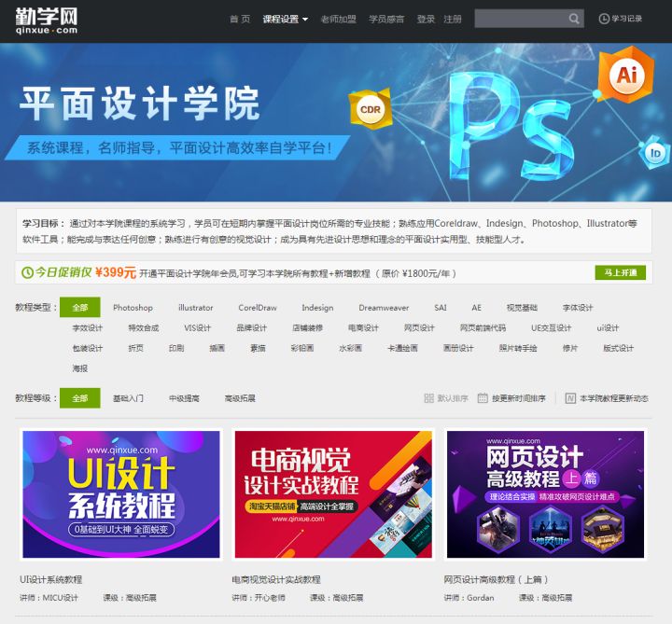Click the green 马上开通 button
Image resolution: width=672 pixels, height=624 pixels.
coord(620,272)
